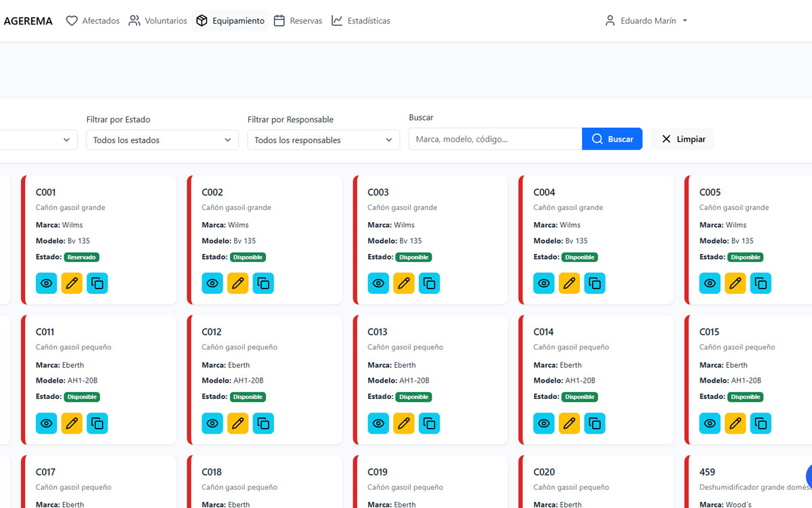The image size is (812, 508).
Task: Click the blue Buscar button
Action: [x=612, y=139]
